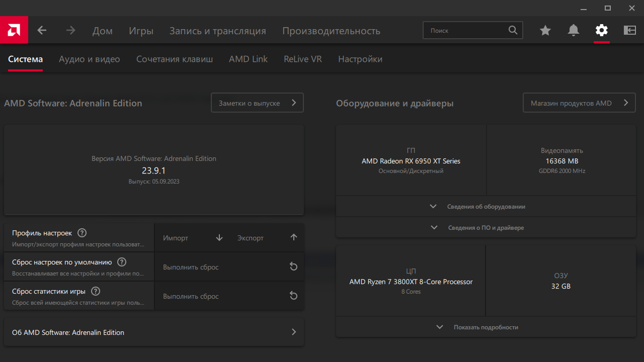The height and width of the screenshot is (362, 644).
Task: Open Заметки о выпуске release notes
Action: pyautogui.click(x=258, y=103)
